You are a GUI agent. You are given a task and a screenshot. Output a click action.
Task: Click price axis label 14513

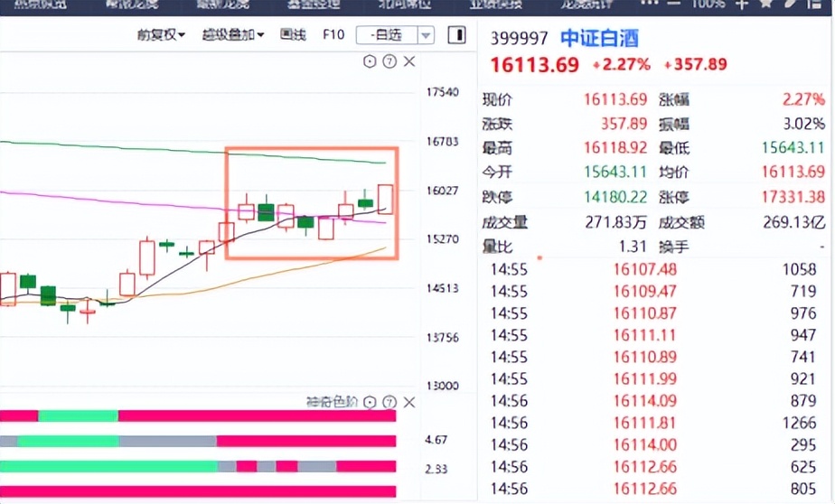click(x=443, y=288)
